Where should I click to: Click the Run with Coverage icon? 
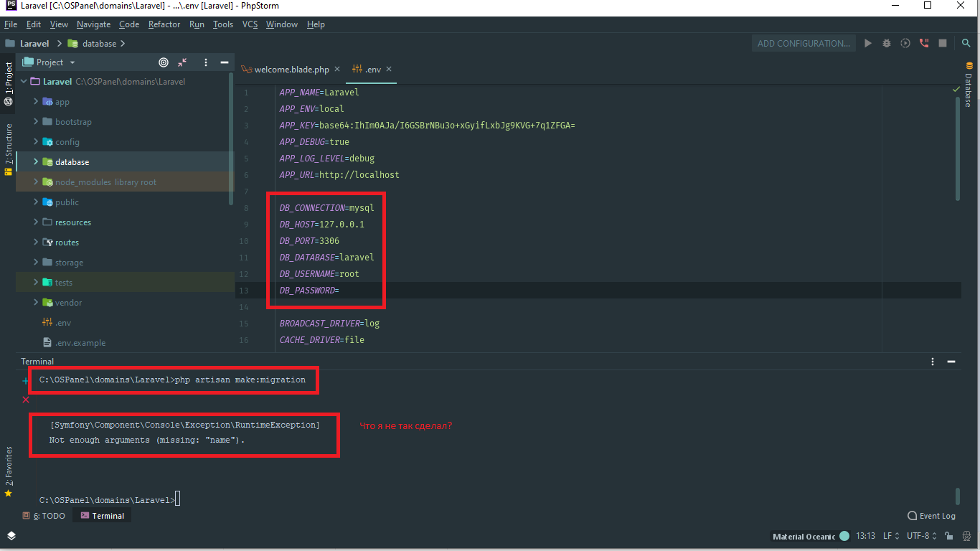pyautogui.click(x=905, y=43)
